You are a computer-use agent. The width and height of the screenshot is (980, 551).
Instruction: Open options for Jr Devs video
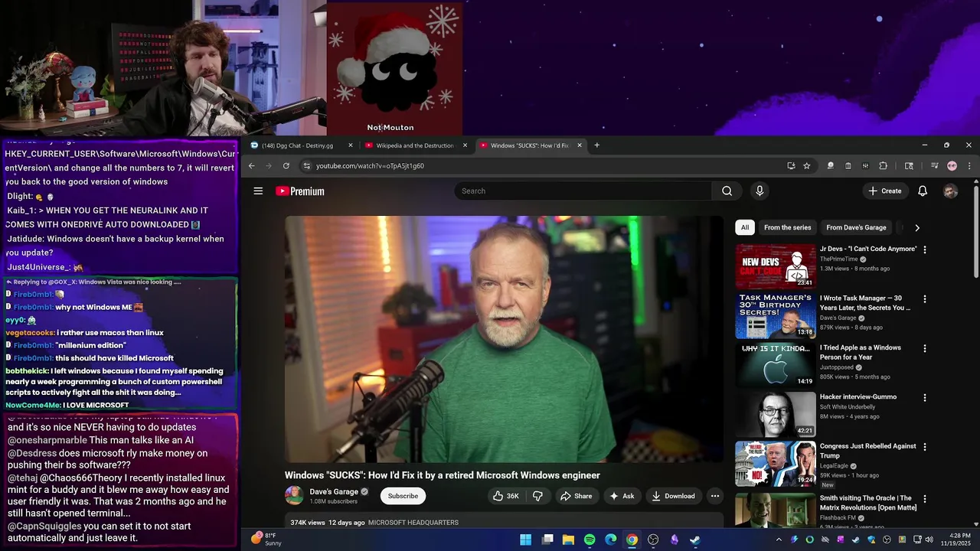pos(924,249)
